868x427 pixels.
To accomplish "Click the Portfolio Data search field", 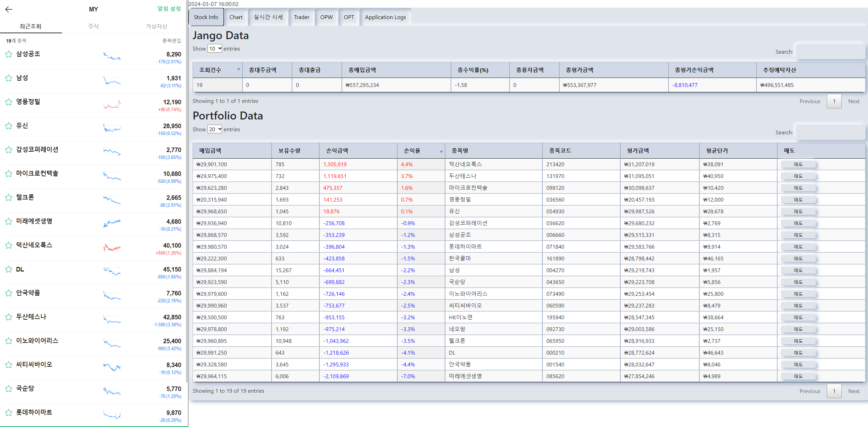I will point(830,132).
